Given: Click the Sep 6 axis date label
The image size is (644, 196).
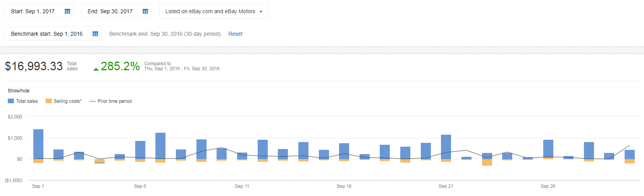Looking at the screenshot, I should click(140, 186).
